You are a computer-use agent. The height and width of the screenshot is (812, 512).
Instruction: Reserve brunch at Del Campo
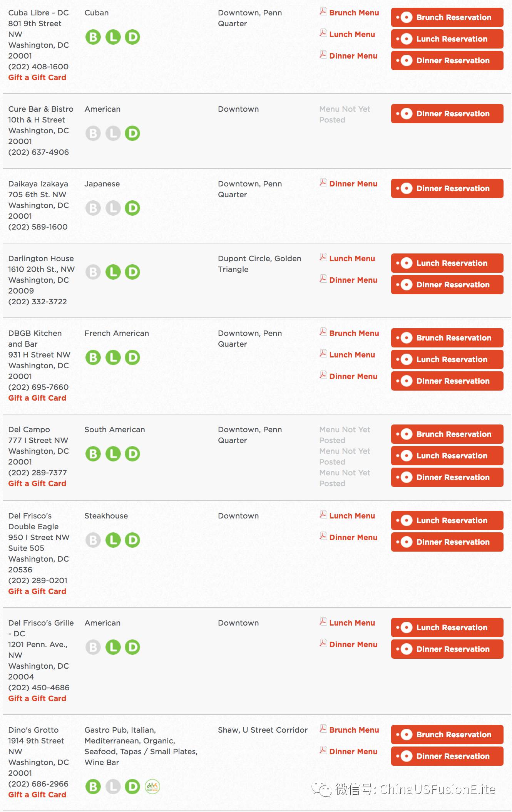click(x=447, y=434)
